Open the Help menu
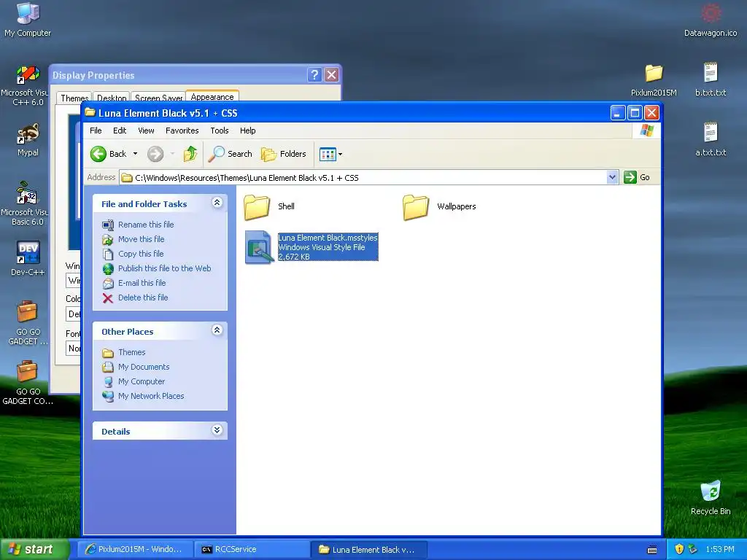Screen dimensions: 747x560 pyautogui.click(x=248, y=131)
